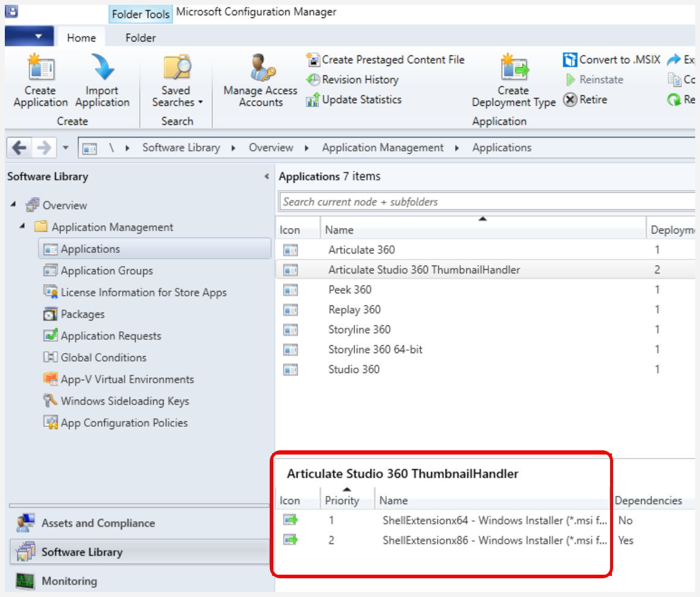The height and width of the screenshot is (597, 700).
Task: Click the root breadcrumb node icon
Action: 90,148
